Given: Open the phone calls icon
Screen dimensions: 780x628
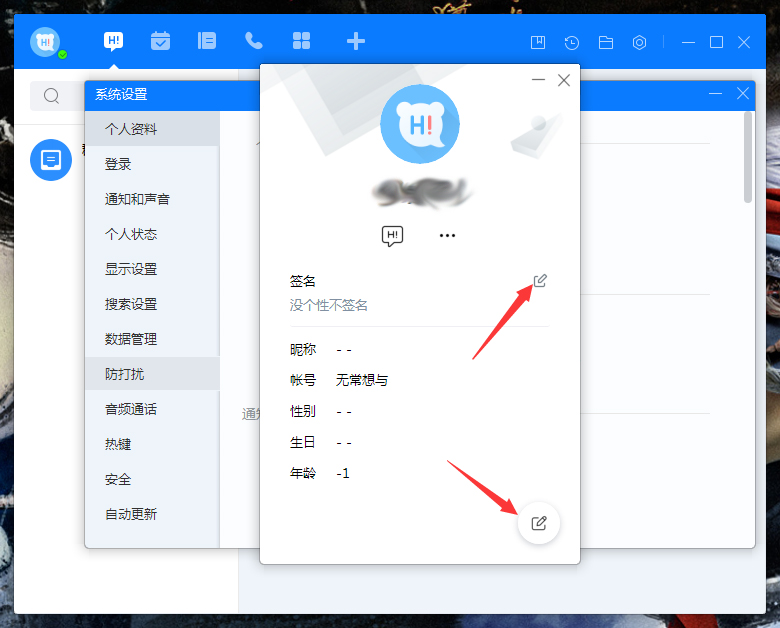Looking at the screenshot, I should pos(254,41).
